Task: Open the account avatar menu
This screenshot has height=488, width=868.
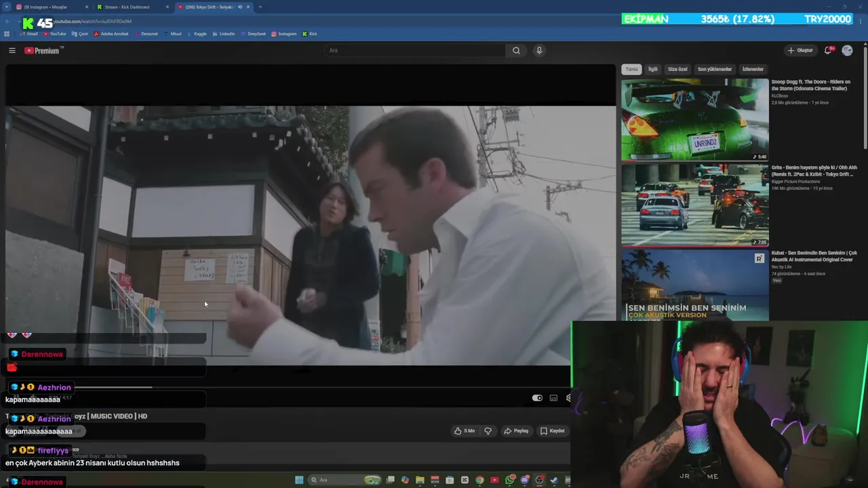Action: 847,50
